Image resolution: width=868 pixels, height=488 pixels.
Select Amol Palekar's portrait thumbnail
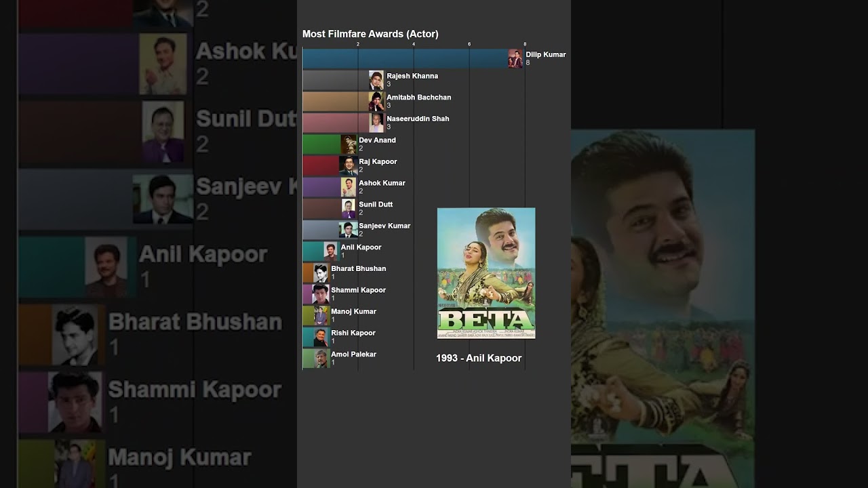pyautogui.click(x=321, y=359)
